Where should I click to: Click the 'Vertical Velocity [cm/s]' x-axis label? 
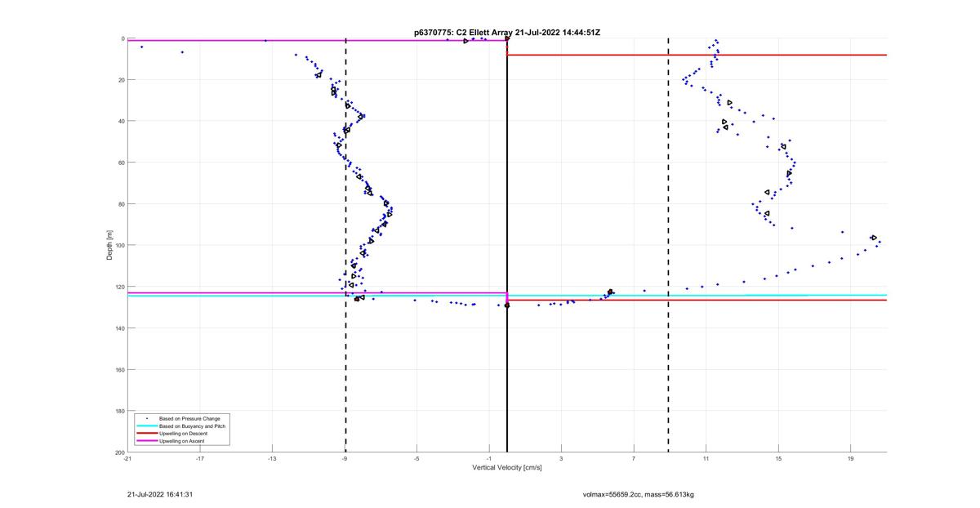(x=507, y=468)
